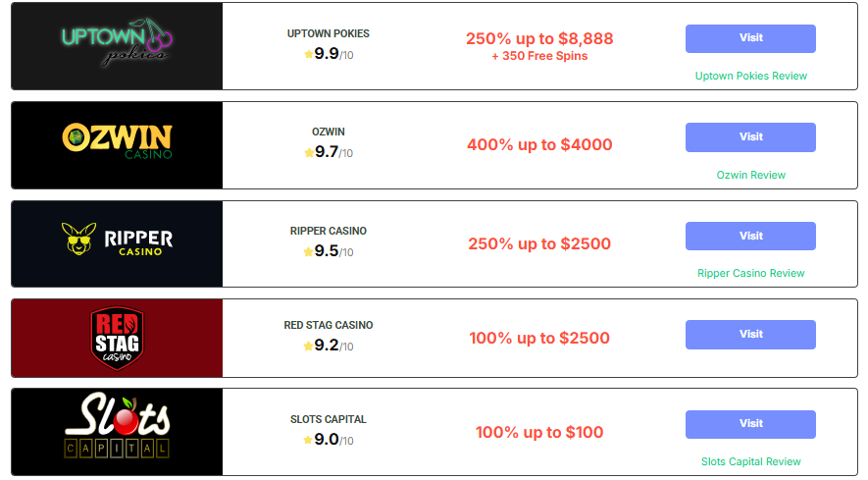Open the Ripper Casino Review link
This screenshot has width=868, height=480.
pyautogui.click(x=750, y=273)
